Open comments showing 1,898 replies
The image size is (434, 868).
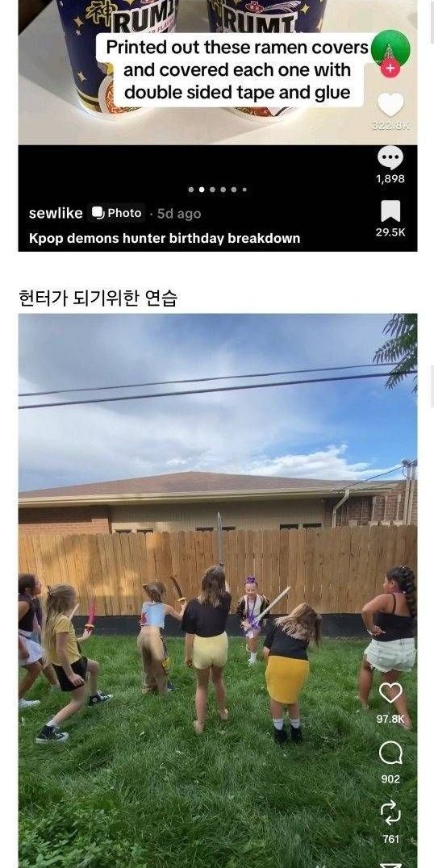(x=390, y=158)
